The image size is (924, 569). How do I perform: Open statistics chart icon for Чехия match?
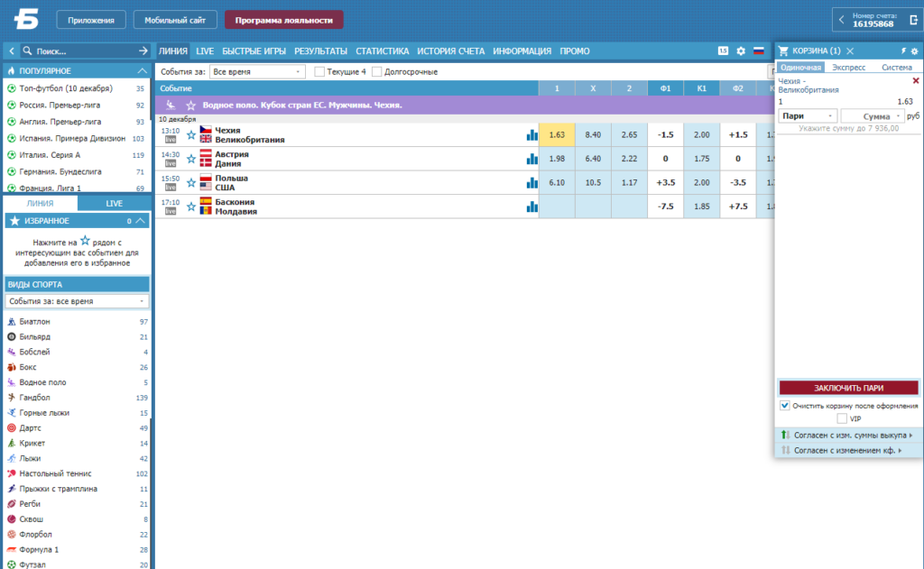532,135
